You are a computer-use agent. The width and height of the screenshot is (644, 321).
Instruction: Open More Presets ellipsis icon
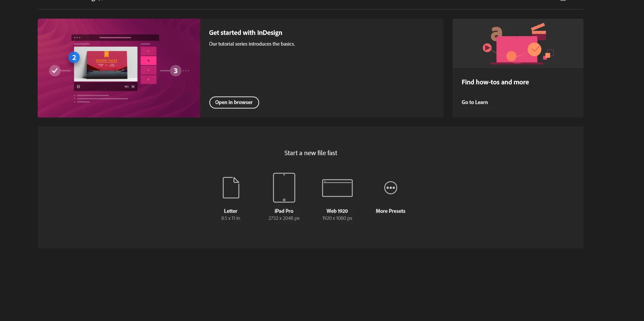[x=391, y=188]
